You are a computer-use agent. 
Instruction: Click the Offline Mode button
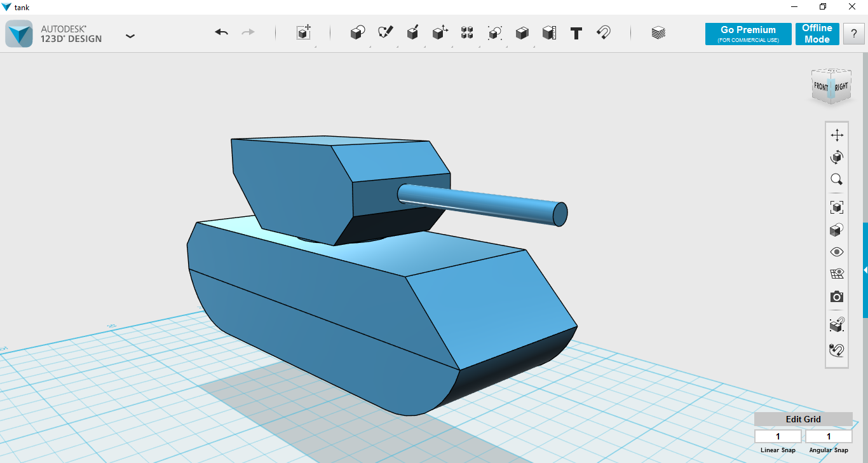(x=817, y=34)
